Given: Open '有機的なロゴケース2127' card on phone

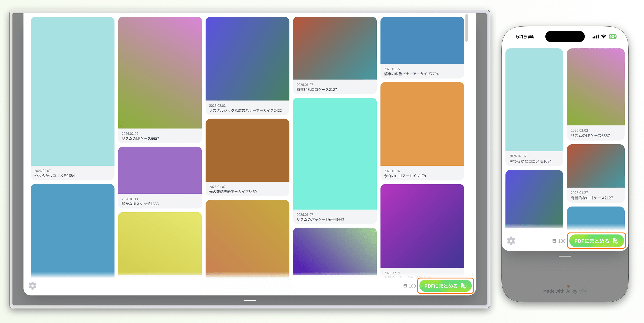Looking at the screenshot, I should [595, 166].
